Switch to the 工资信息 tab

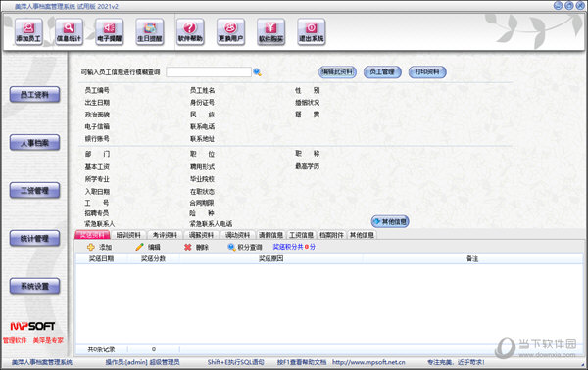tap(301, 235)
